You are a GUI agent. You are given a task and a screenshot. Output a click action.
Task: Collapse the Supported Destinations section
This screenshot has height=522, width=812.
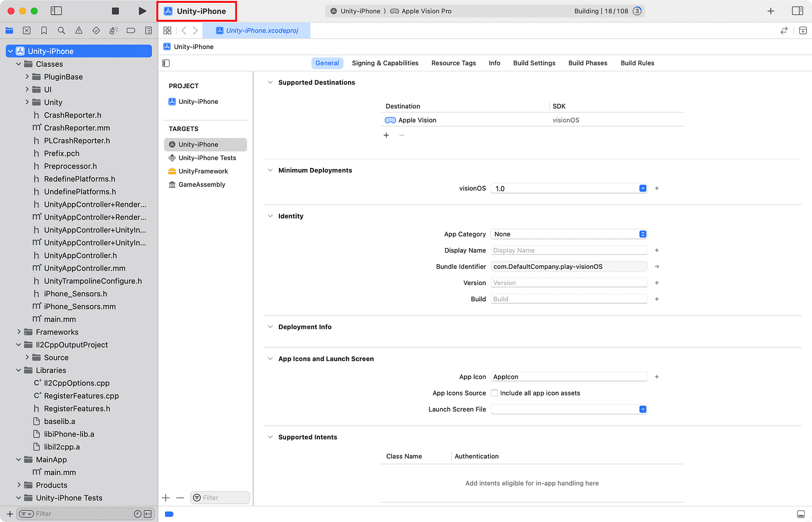(270, 83)
